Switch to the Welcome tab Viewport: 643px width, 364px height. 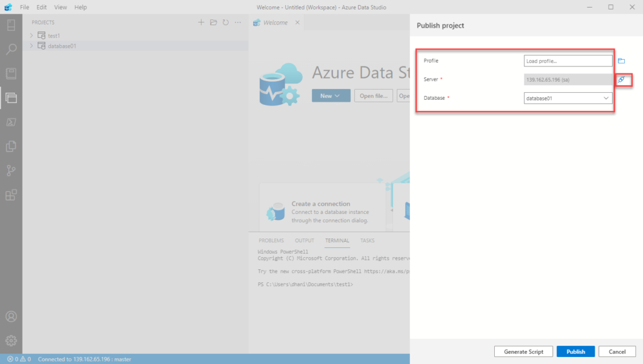point(275,23)
